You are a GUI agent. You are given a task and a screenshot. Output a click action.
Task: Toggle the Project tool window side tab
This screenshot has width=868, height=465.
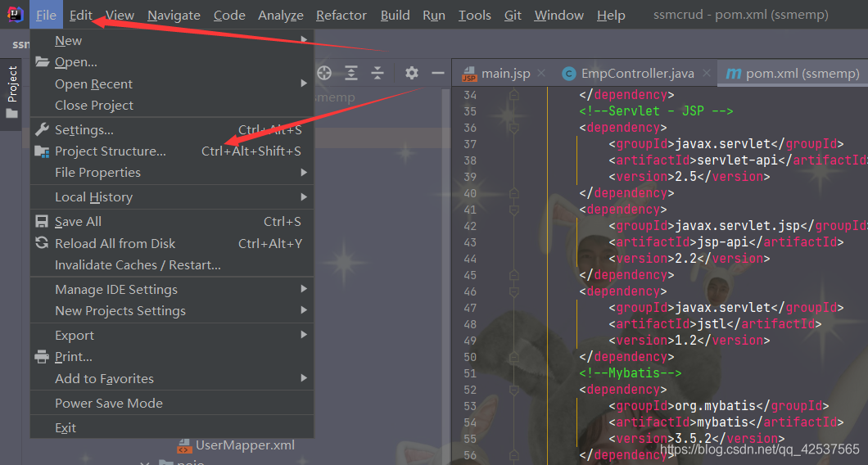11,93
